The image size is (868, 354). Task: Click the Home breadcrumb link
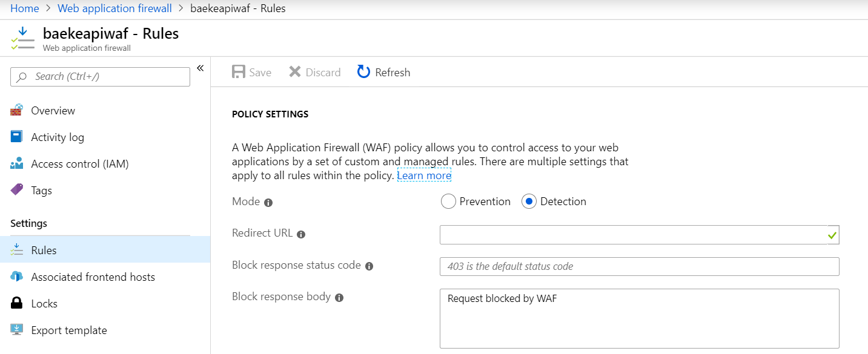25,8
